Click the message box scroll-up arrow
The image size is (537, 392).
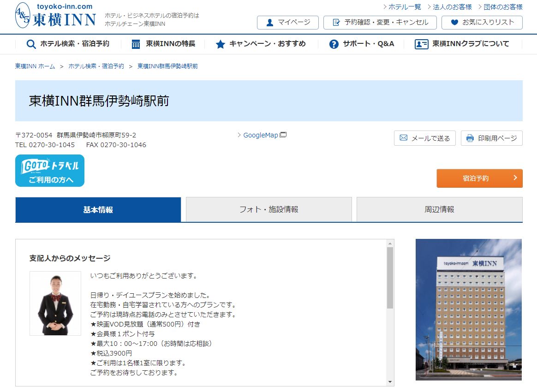[390, 244]
